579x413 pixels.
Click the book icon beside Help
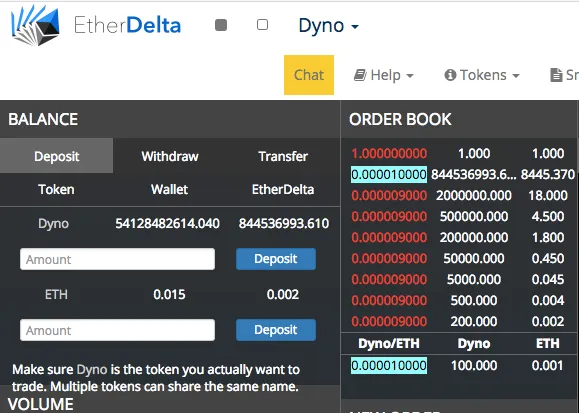[x=360, y=75]
